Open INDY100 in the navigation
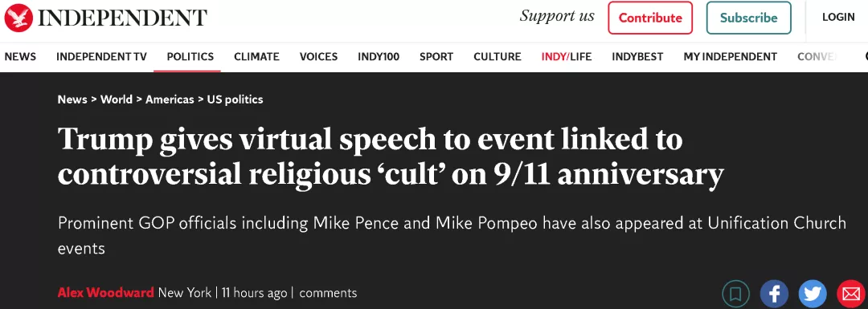This screenshot has height=309, width=868. 378,56
